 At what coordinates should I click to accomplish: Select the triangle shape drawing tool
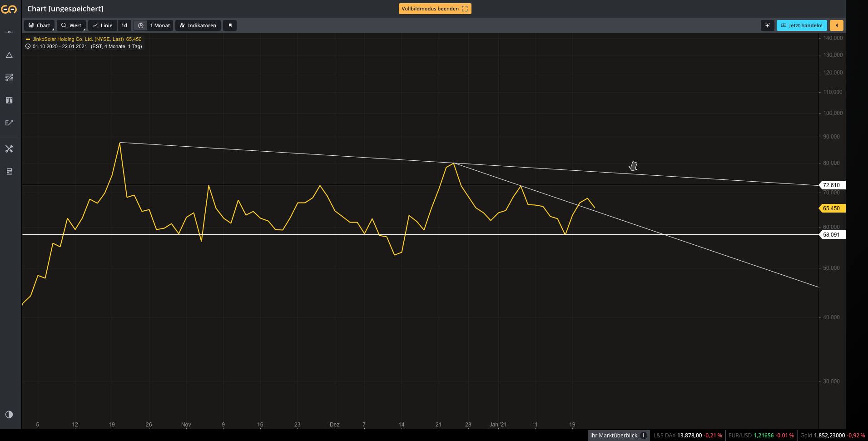coord(9,55)
